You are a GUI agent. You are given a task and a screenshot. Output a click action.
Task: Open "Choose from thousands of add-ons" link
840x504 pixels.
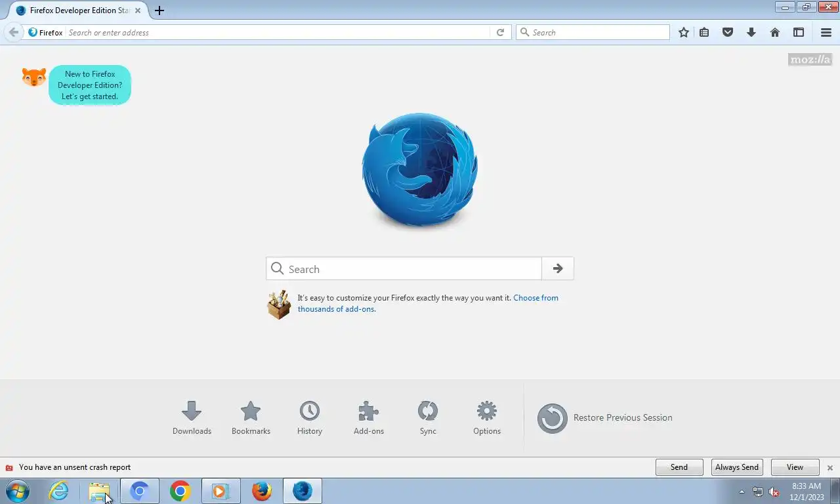tap(428, 303)
